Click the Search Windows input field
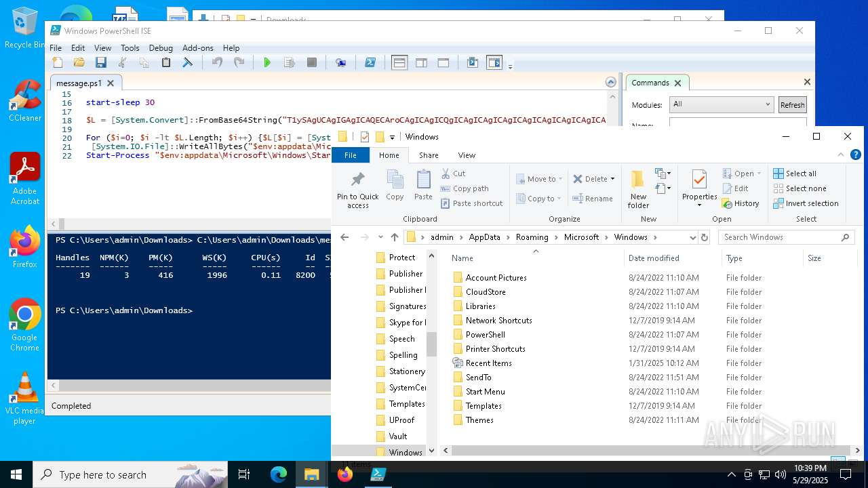Viewport: 868px width, 488px height. tap(785, 237)
